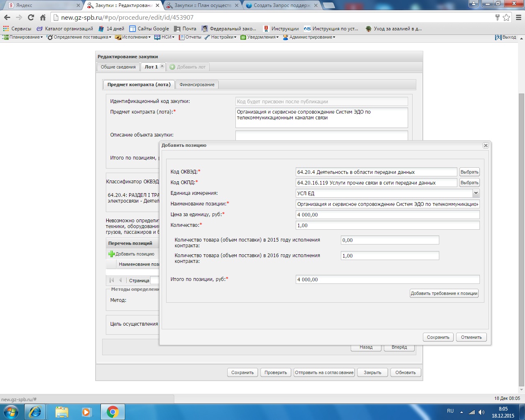Click the Проверить button
Image resolution: width=525 pixels, height=420 pixels.
(x=276, y=372)
